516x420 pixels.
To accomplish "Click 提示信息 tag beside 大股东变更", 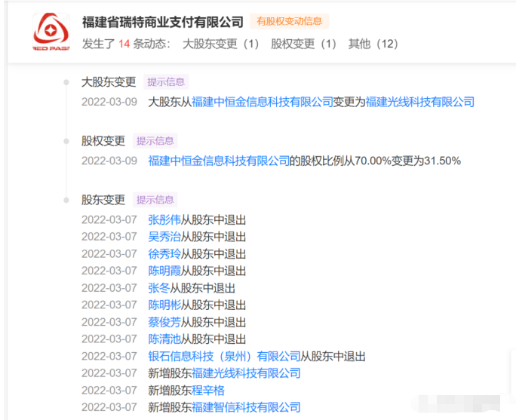I will click(166, 82).
